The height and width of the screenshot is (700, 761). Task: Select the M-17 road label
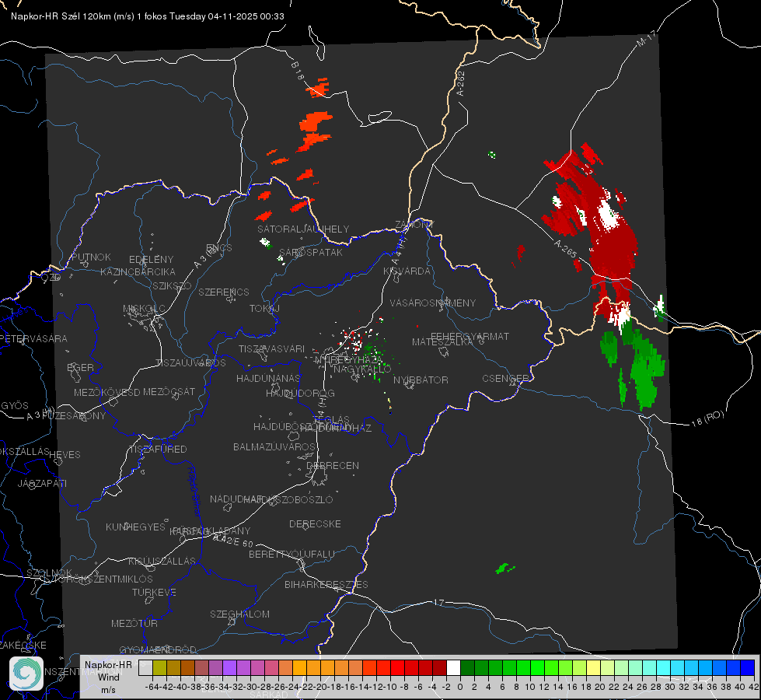coord(647,39)
